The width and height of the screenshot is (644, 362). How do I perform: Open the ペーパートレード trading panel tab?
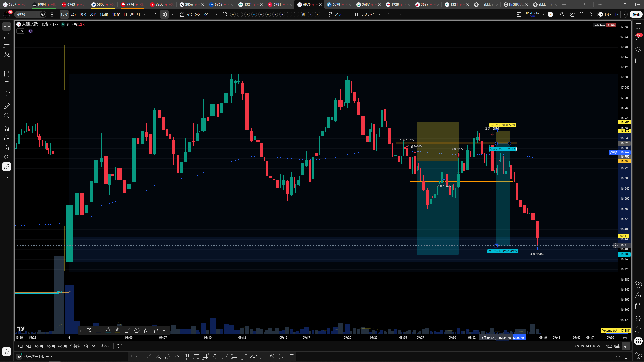35,356
